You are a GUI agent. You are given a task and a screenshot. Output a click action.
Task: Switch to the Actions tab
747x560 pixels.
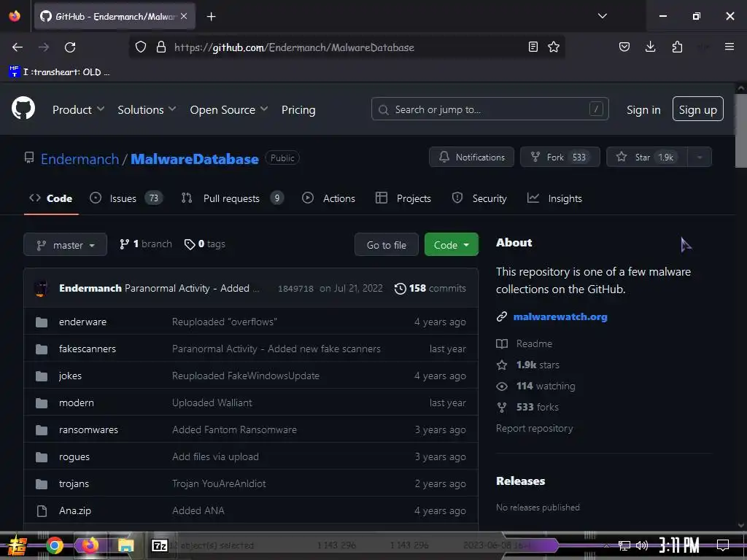(x=329, y=198)
